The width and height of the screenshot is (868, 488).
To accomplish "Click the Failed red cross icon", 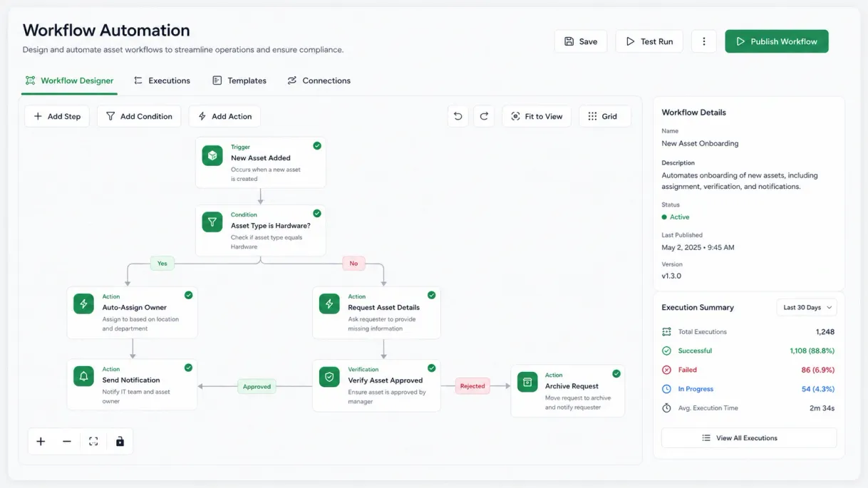I will (666, 370).
